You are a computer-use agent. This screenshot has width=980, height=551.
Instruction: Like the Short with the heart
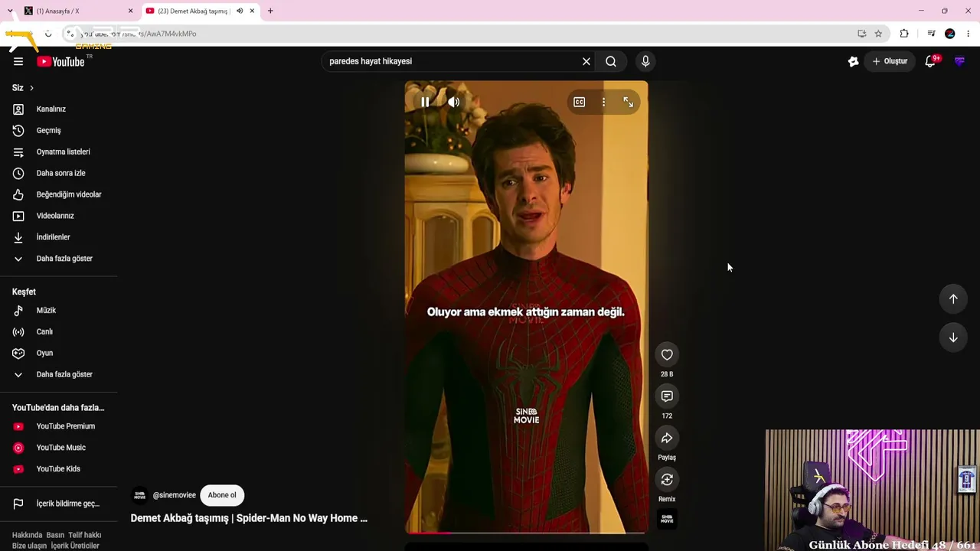tap(667, 354)
